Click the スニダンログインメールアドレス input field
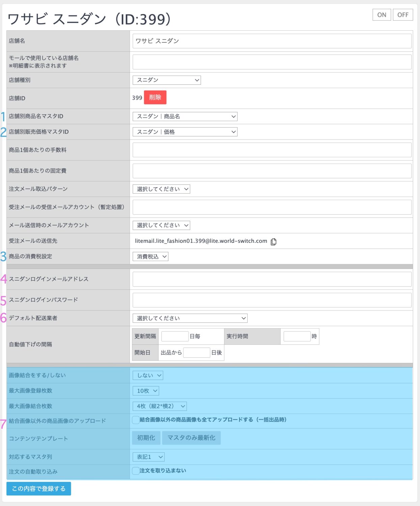The height and width of the screenshot is (506, 420). 272,279
